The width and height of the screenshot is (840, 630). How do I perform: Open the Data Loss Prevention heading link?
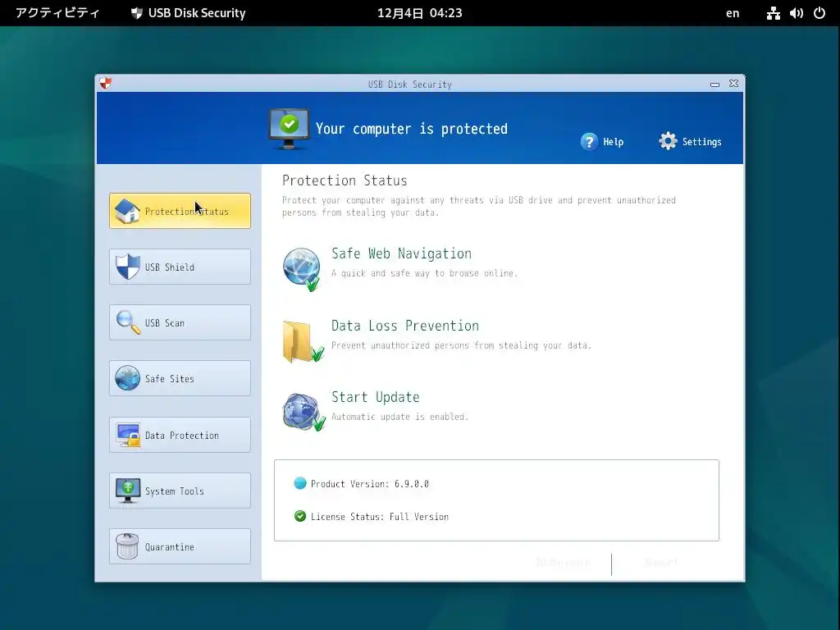[405, 326]
